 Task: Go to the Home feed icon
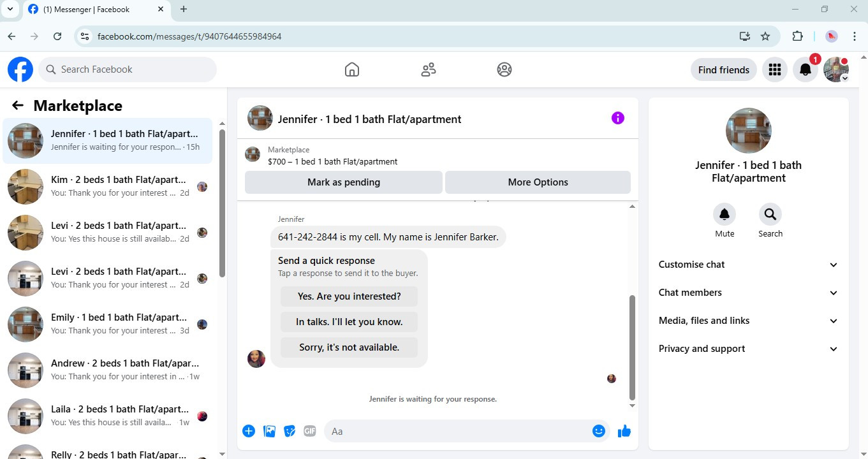pos(351,69)
